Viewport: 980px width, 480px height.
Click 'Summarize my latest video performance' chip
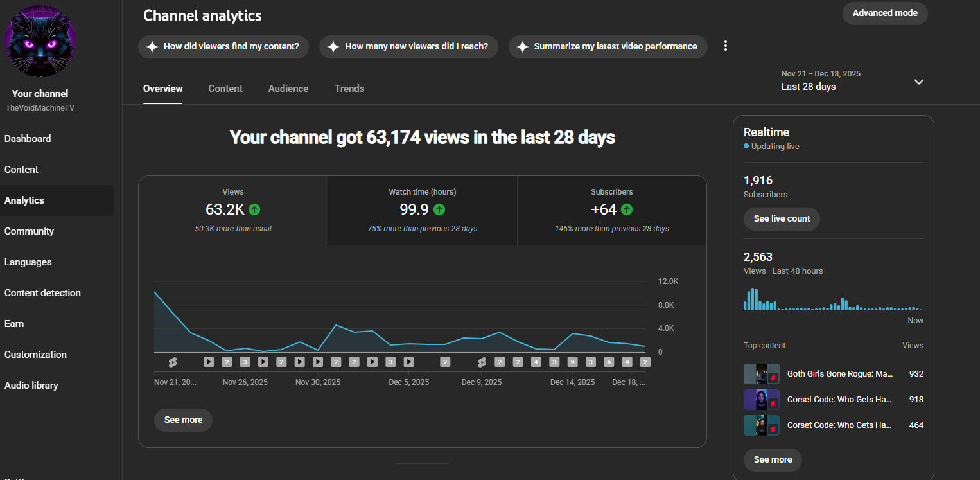[x=608, y=47]
